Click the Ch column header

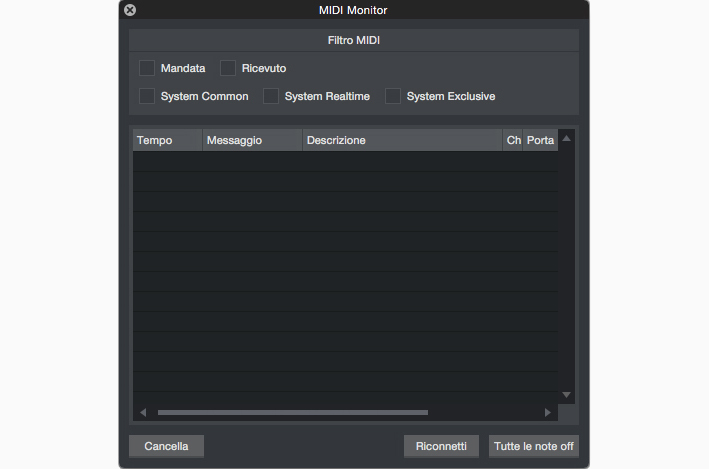pos(513,141)
